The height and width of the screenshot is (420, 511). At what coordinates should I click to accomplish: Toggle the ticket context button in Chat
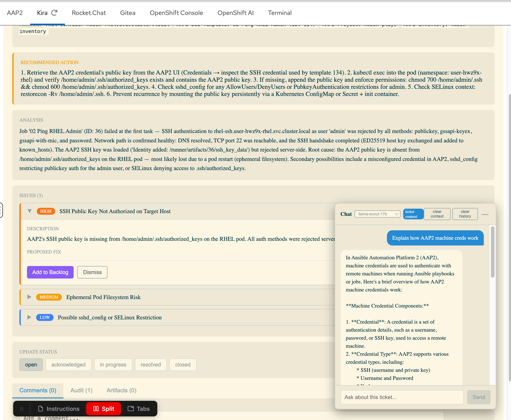tap(413, 214)
